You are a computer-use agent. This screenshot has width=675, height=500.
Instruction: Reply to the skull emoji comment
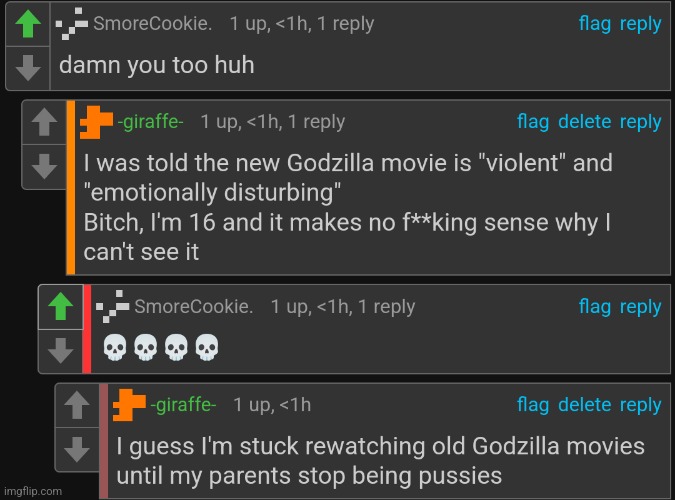[640, 307]
